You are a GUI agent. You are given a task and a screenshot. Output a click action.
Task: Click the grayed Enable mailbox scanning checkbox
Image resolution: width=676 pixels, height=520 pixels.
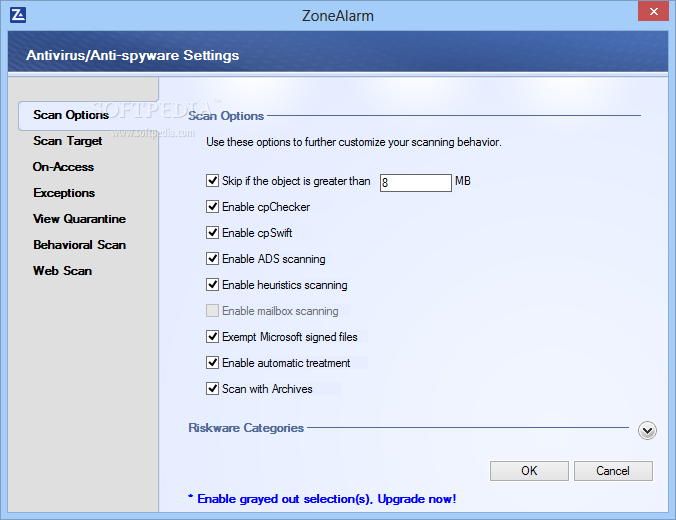(x=212, y=310)
